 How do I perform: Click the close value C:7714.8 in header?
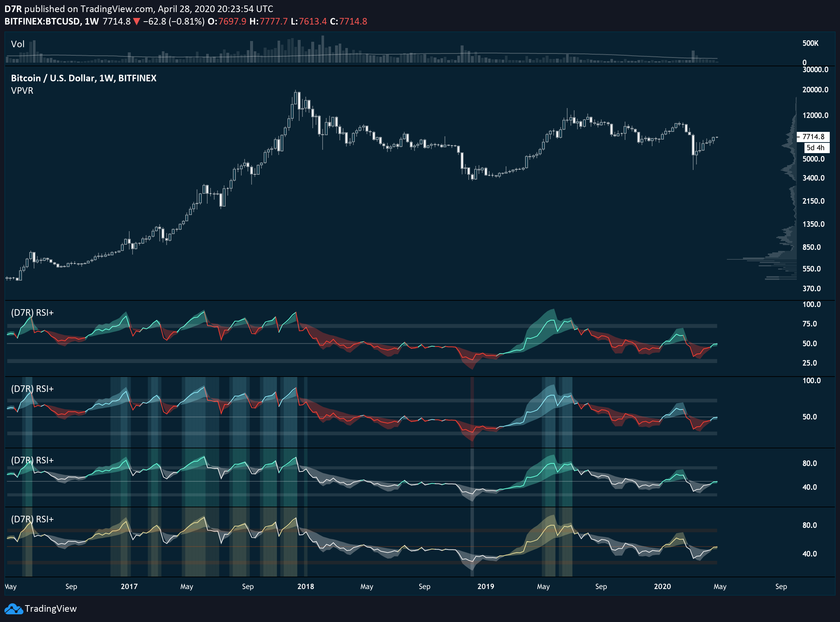pyautogui.click(x=349, y=22)
